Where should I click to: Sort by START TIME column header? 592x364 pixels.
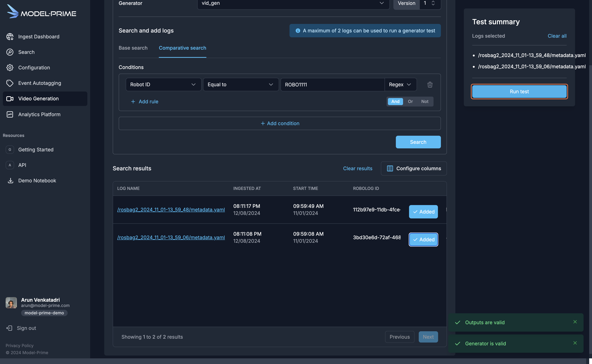tap(305, 189)
